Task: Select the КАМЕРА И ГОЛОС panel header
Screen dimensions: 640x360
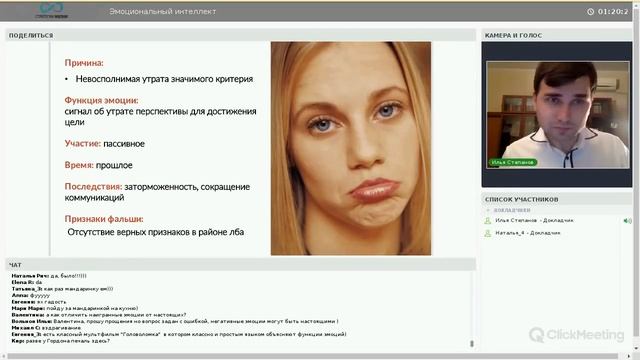Action: (x=557, y=36)
